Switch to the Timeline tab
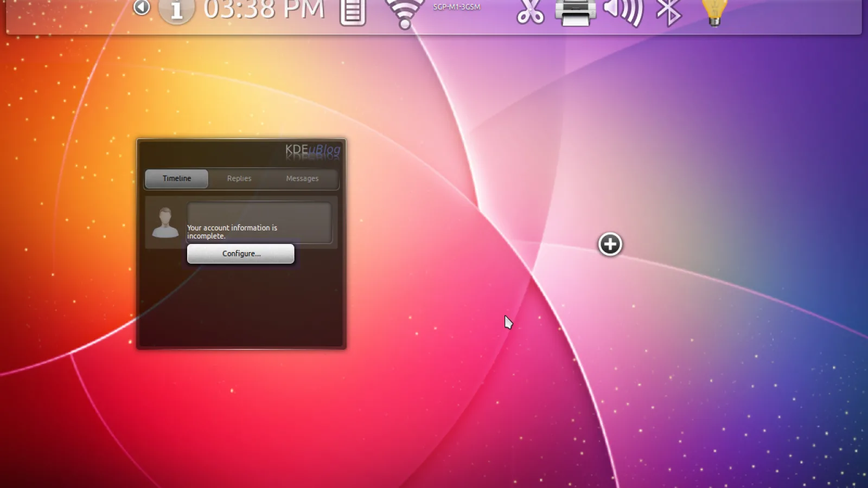 [177, 178]
